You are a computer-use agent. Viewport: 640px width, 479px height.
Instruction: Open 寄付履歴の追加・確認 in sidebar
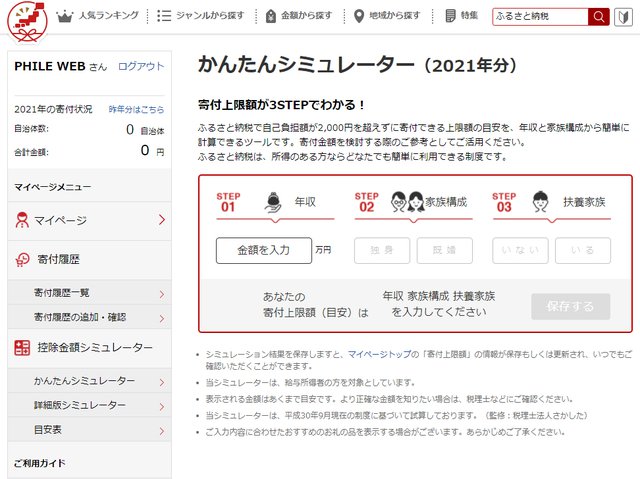click(x=89, y=317)
